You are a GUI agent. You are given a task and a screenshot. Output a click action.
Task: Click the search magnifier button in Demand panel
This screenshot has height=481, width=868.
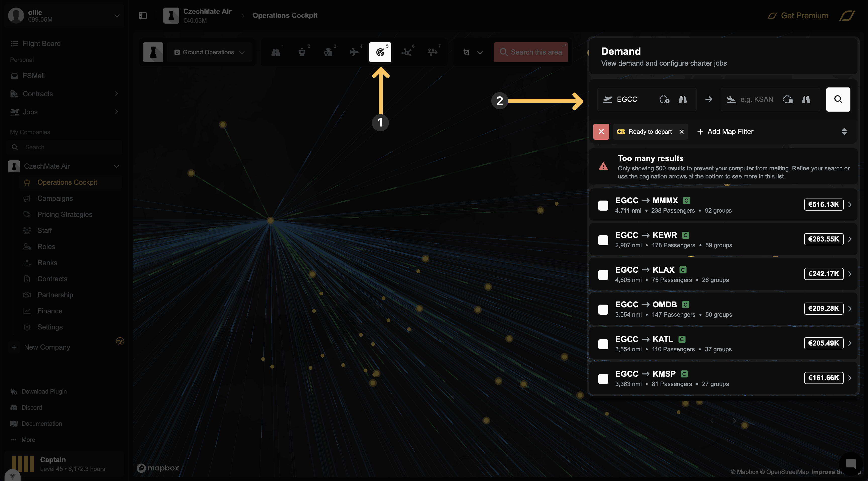(x=838, y=100)
